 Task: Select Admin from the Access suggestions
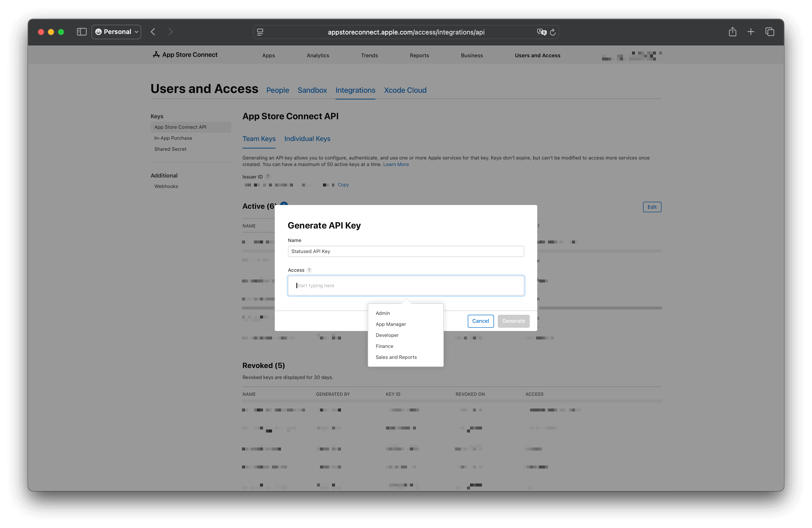click(x=383, y=313)
